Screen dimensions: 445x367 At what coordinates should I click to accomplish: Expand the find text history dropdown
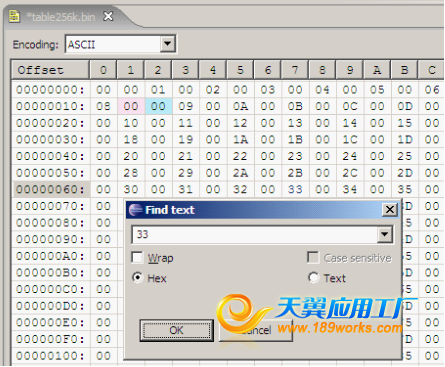pyautogui.click(x=385, y=235)
